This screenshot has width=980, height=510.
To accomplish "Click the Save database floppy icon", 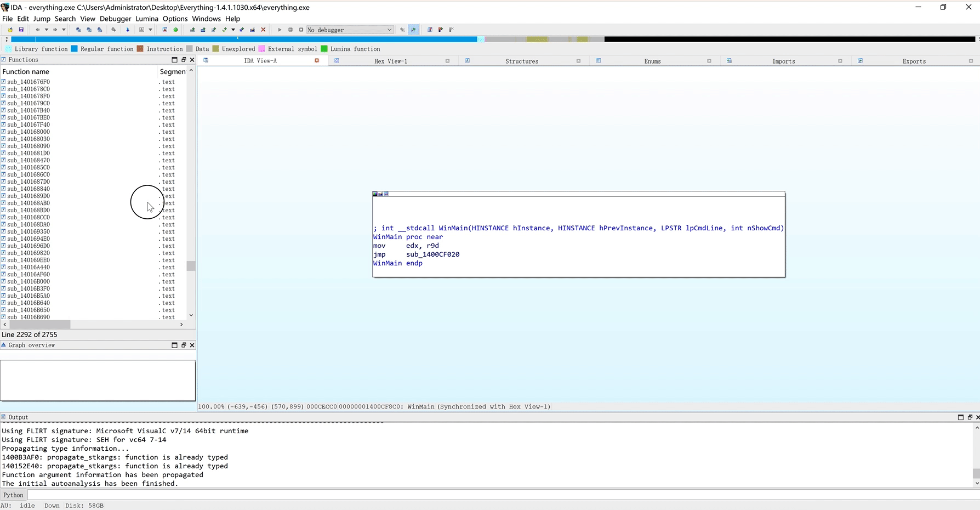I will [x=21, y=30].
